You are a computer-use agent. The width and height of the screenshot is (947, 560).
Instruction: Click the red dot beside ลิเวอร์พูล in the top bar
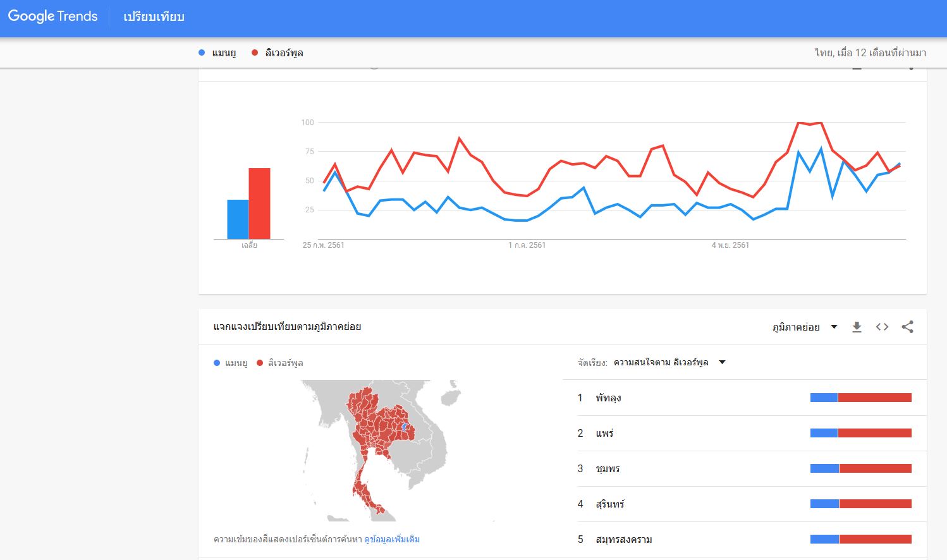[x=255, y=52]
